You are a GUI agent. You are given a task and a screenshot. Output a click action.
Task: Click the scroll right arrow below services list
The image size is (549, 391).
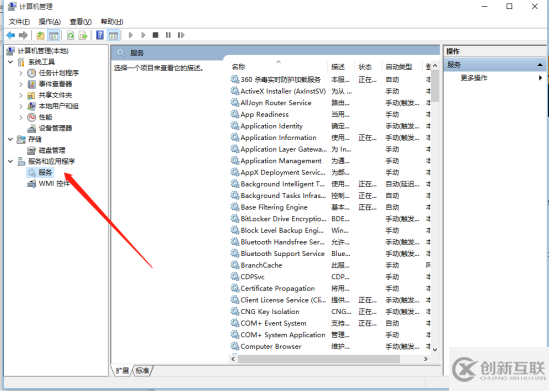(425, 359)
